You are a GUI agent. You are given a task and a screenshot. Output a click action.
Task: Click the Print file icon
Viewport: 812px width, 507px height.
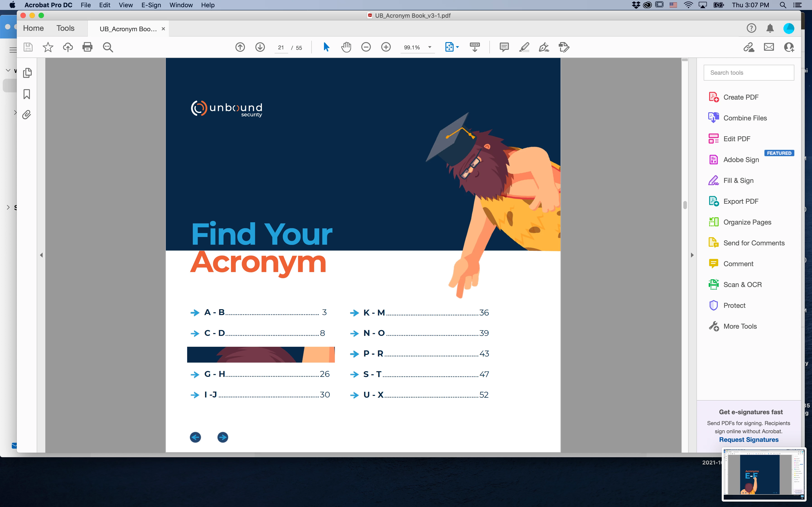pos(87,47)
